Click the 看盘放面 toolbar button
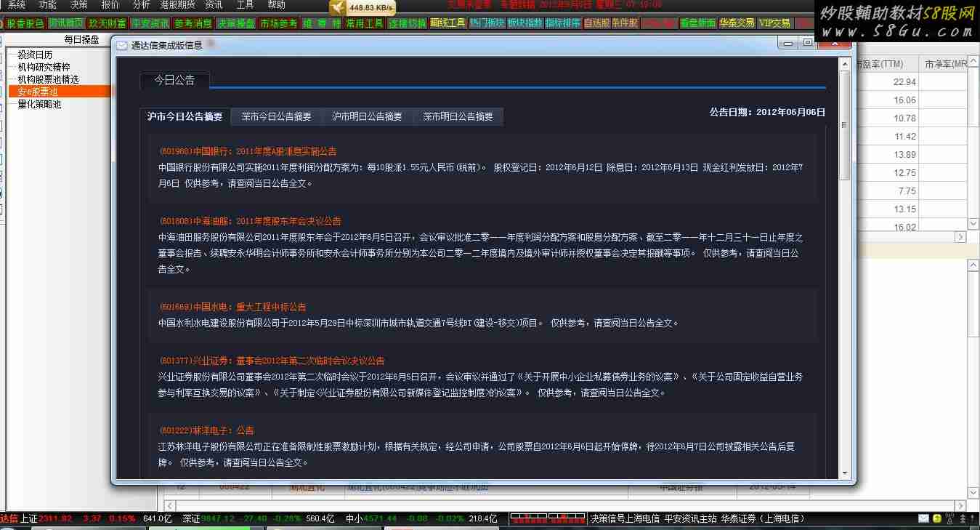Screen dimensions: 980x530 tap(698, 23)
